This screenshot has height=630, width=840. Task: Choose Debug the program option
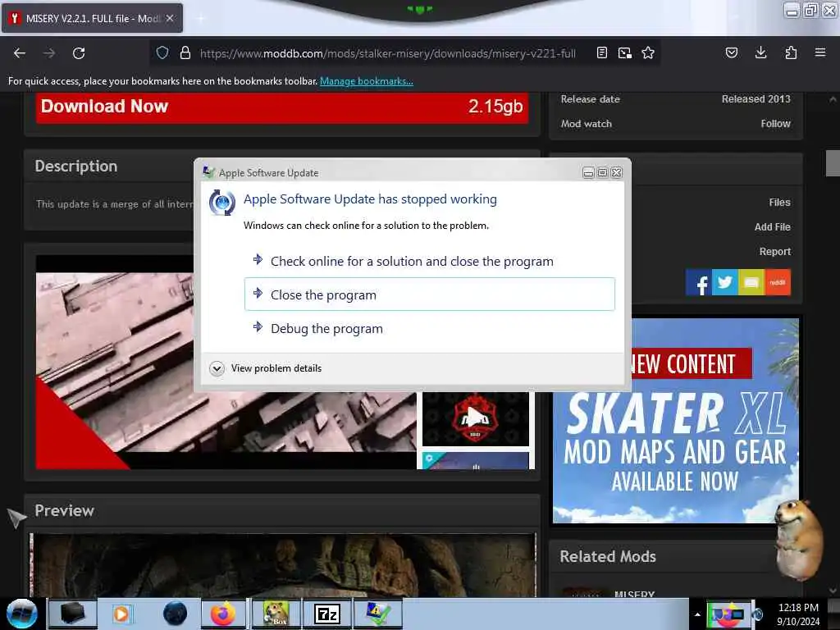point(430,328)
